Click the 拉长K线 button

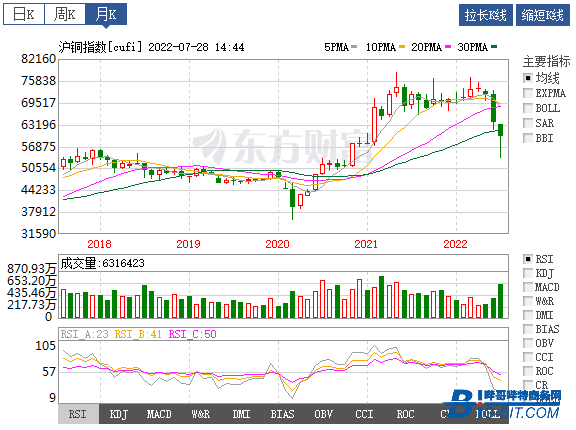486,15
